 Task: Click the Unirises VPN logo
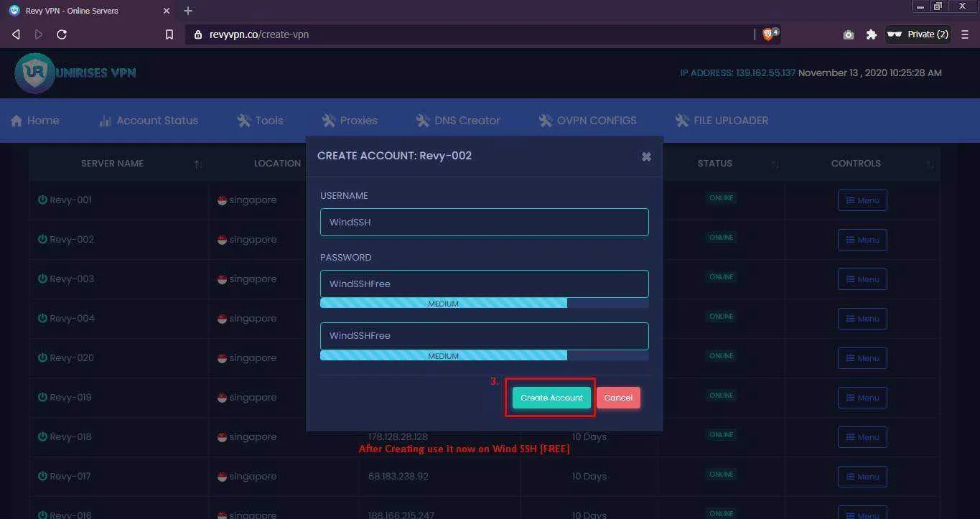pos(75,73)
